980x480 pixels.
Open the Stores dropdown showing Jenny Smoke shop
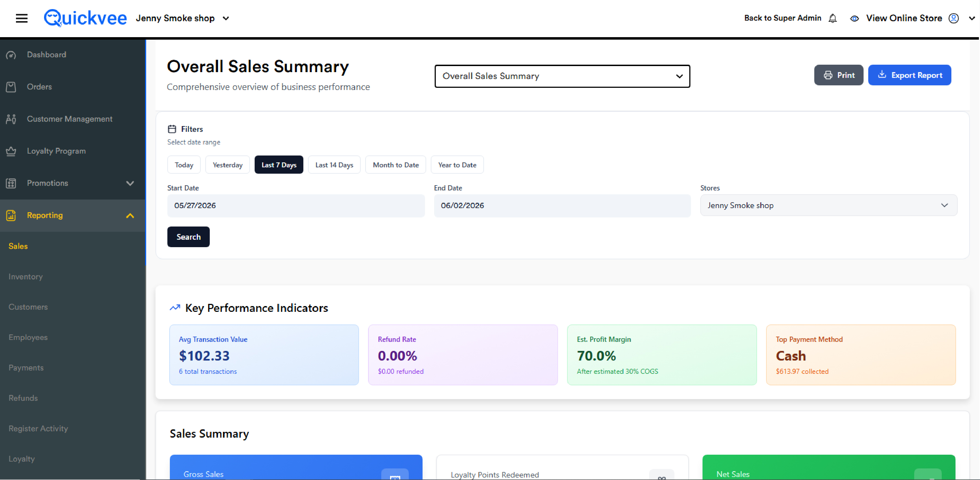[829, 205]
